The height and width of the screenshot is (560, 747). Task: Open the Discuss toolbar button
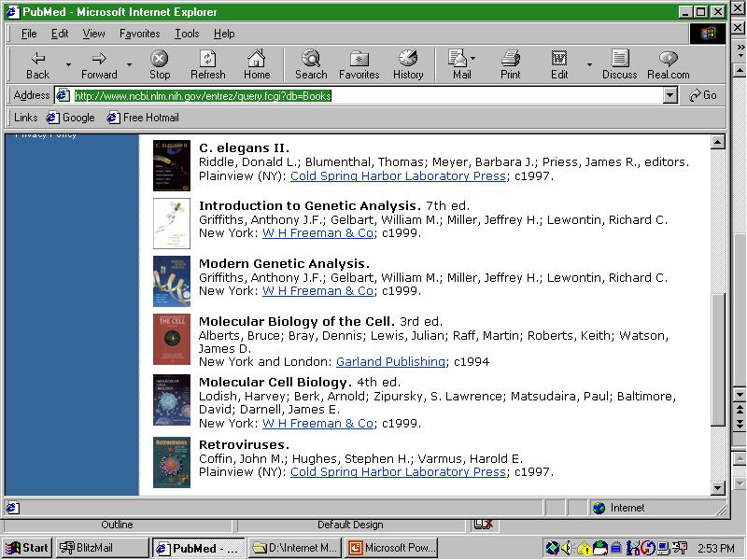[x=619, y=64]
